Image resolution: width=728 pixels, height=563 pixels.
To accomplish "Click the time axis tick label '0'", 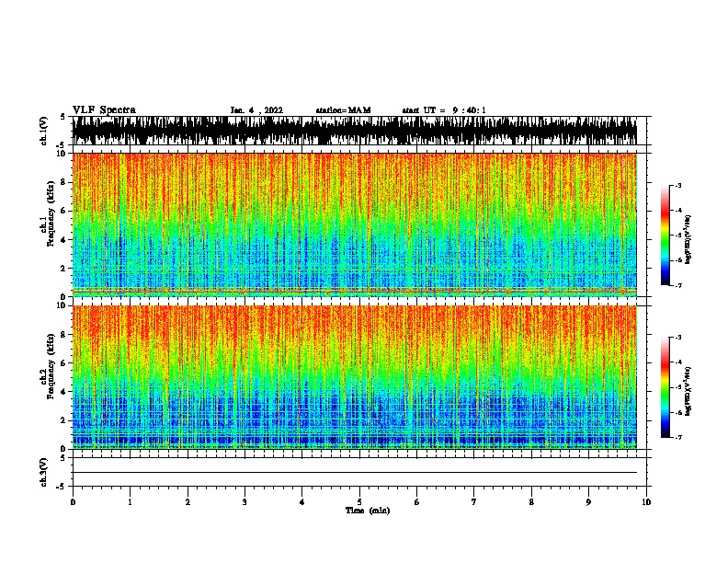I will pyautogui.click(x=73, y=502).
